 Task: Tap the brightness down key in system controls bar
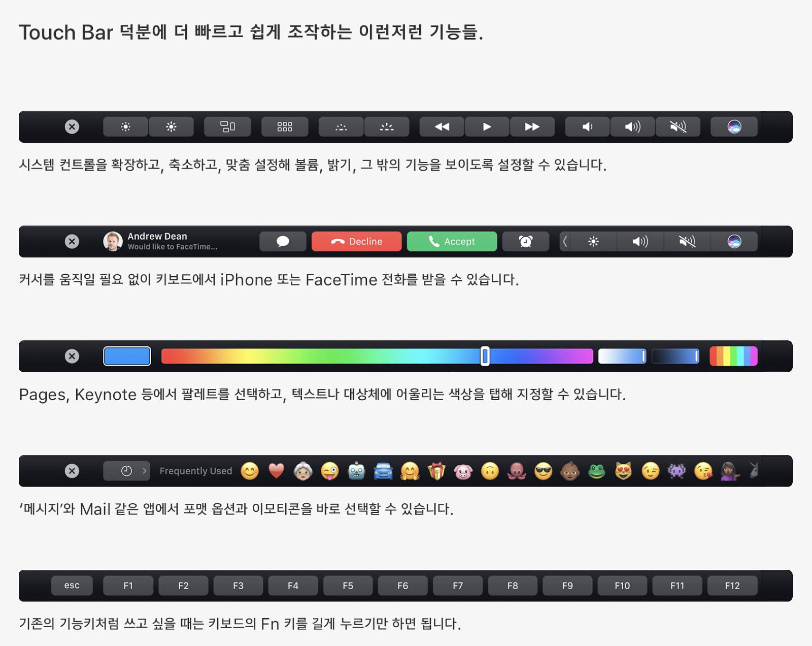(126, 127)
